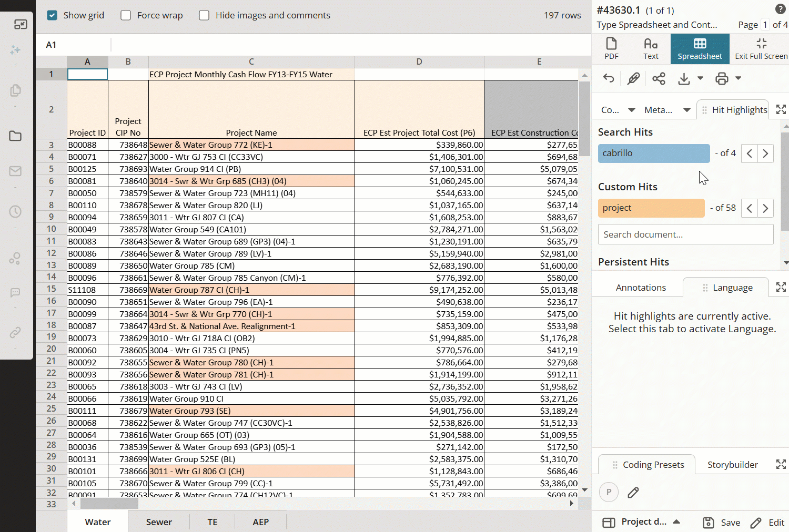Click the A1 cell reference box
789x532 pixels.
pyautogui.click(x=74, y=45)
